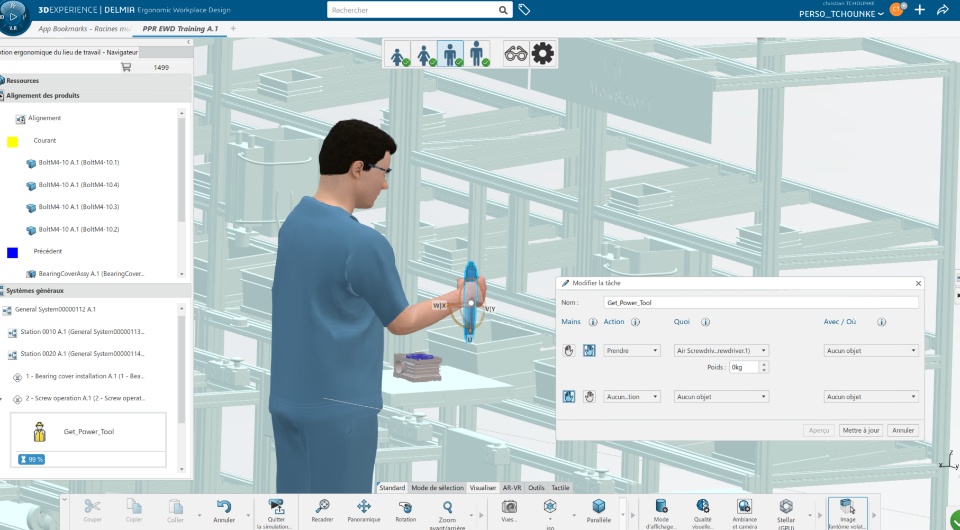This screenshot has width=960, height=530.
Task: Switch to the Visualiser tab
Action: tap(483, 488)
